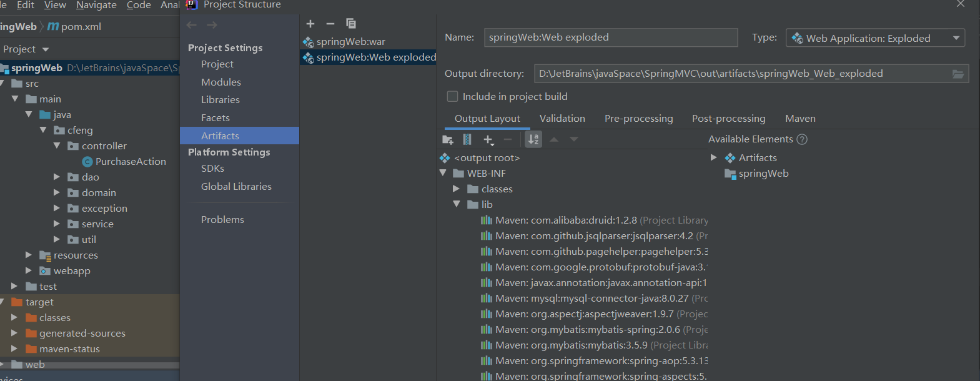This screenshot has height=381, width=980.
Task: Click the Available Elements help icon
Action: click(x=802, y=139)
